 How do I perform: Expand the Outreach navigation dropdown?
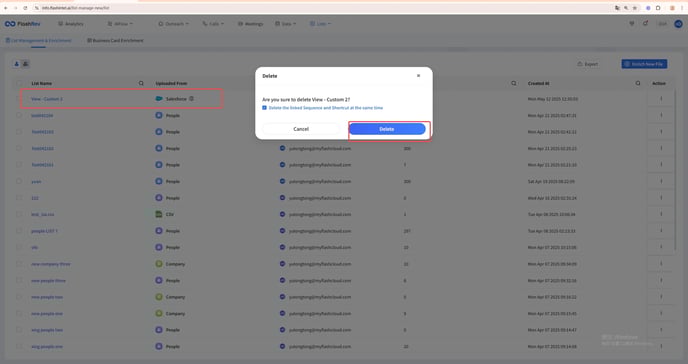click(173, 24)
